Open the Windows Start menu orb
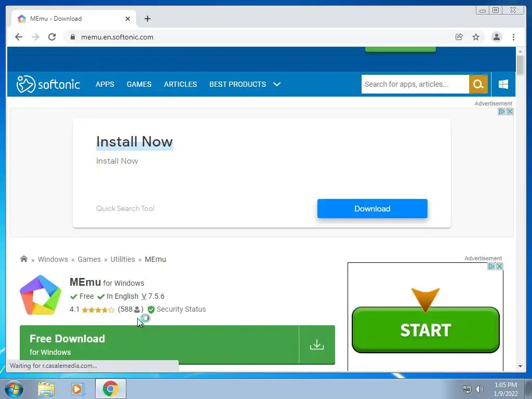The image size is (532, 399). point(14,389)
